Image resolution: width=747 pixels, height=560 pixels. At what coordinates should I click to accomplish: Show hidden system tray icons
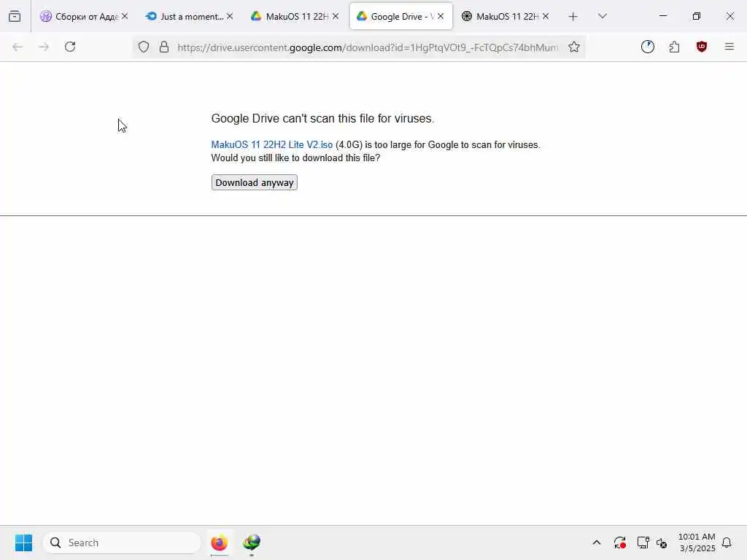click(x=597, y=542)
